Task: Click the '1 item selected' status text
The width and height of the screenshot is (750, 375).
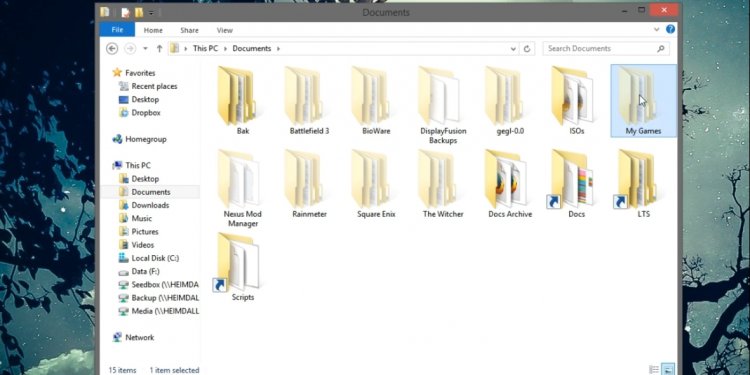Action: click(x=174, y=370)
